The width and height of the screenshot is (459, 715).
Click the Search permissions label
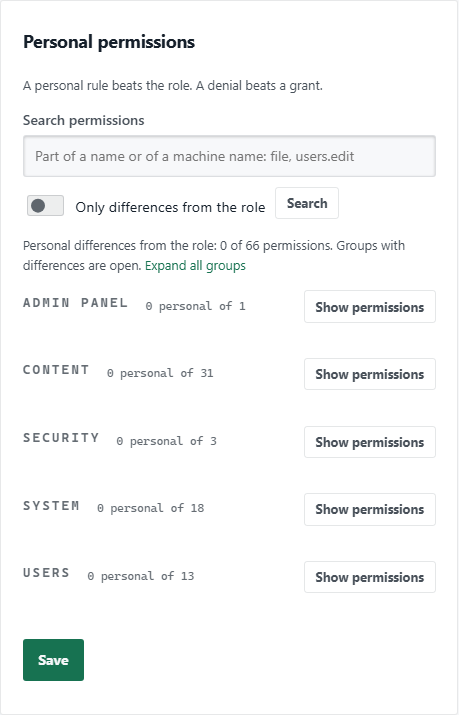(83, 120)
